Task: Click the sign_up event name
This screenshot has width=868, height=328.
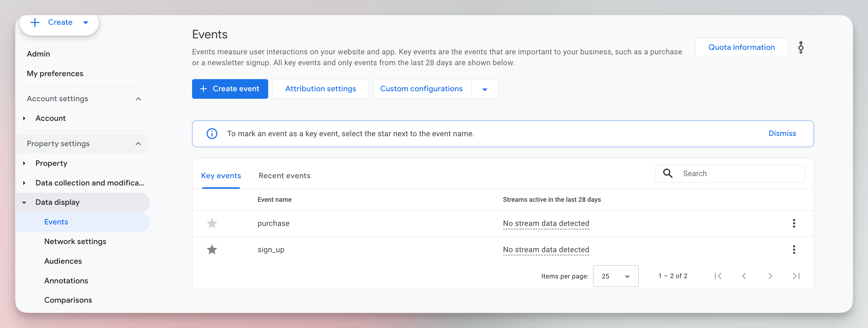Action: 271,249
